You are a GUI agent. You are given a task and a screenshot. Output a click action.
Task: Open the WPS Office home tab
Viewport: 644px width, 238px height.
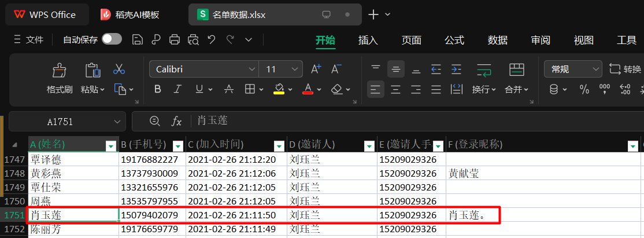point(47,15)
